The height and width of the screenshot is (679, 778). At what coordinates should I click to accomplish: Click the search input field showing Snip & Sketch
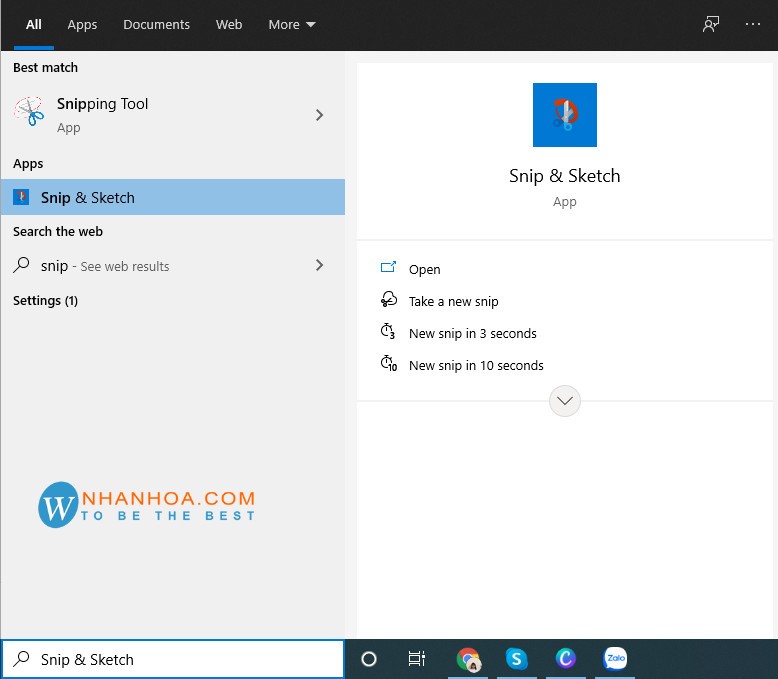click(173, 659)
